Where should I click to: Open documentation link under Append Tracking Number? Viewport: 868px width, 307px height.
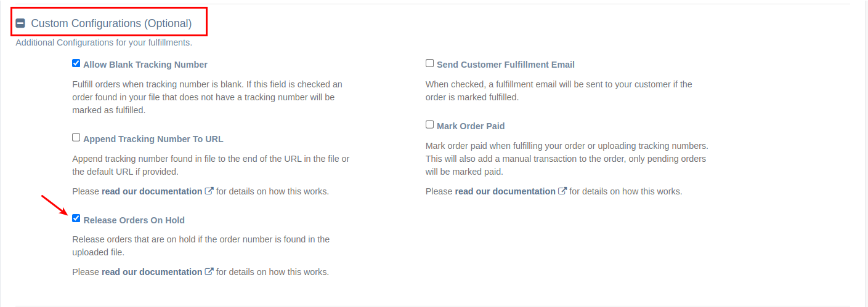tap(152, 191)
